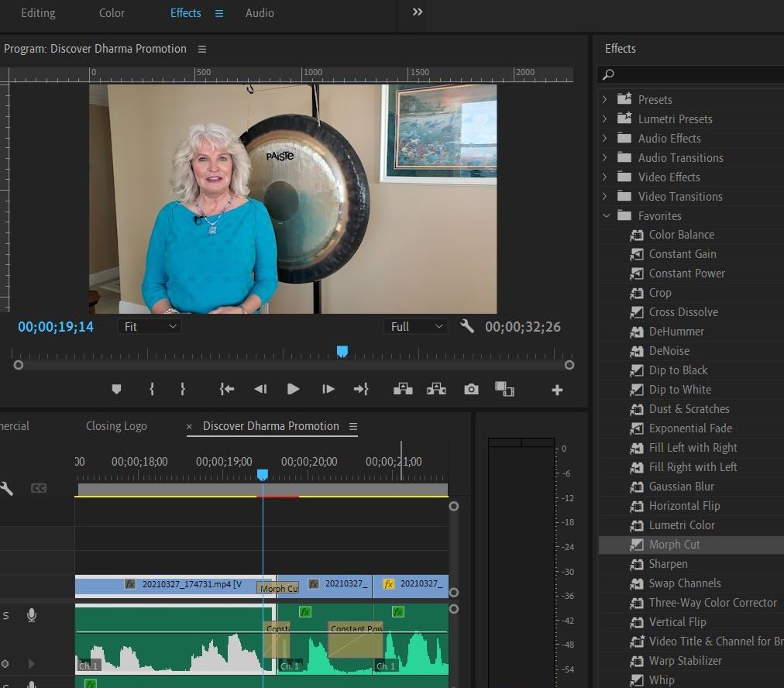
Task: Step forward one frame
Action: pos(328,389)
